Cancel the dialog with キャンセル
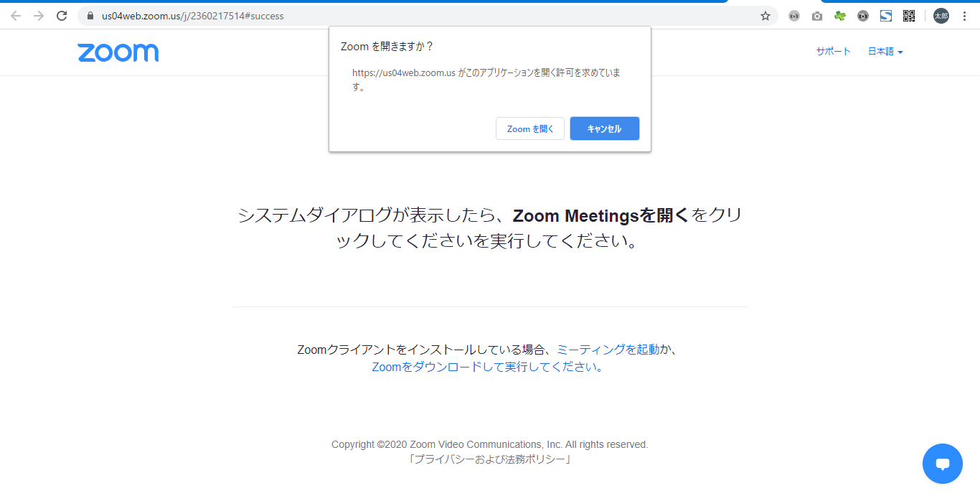Viewport: 980px width, 501px height. [605, 128]
